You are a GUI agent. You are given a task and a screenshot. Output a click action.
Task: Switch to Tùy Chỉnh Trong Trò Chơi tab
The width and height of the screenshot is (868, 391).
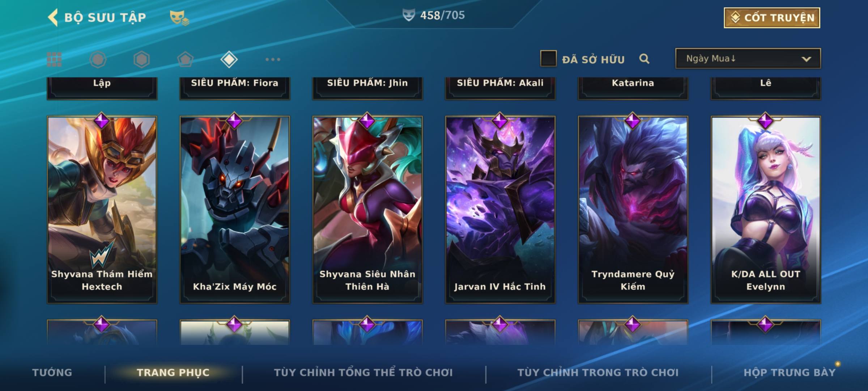click(598, 373)
